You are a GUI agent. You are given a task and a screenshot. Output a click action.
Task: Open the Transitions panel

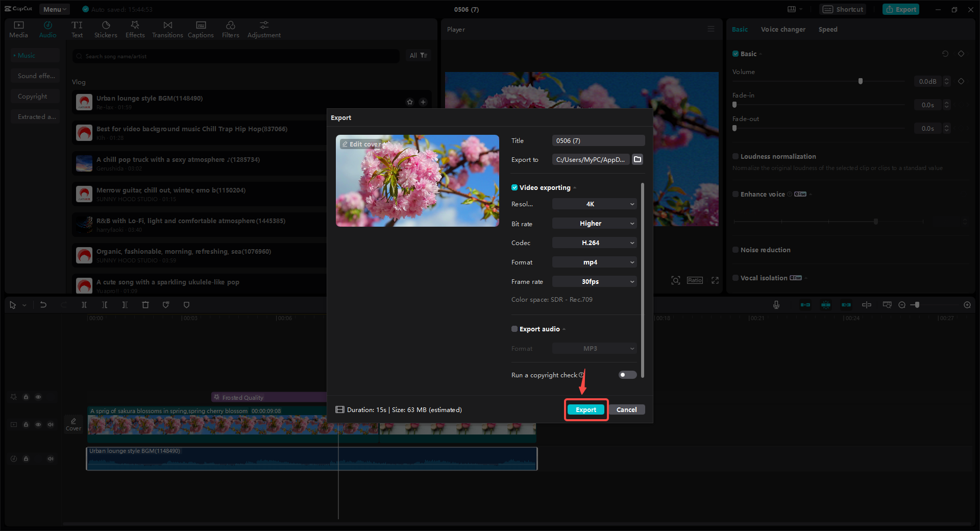(x=167, y=29)
